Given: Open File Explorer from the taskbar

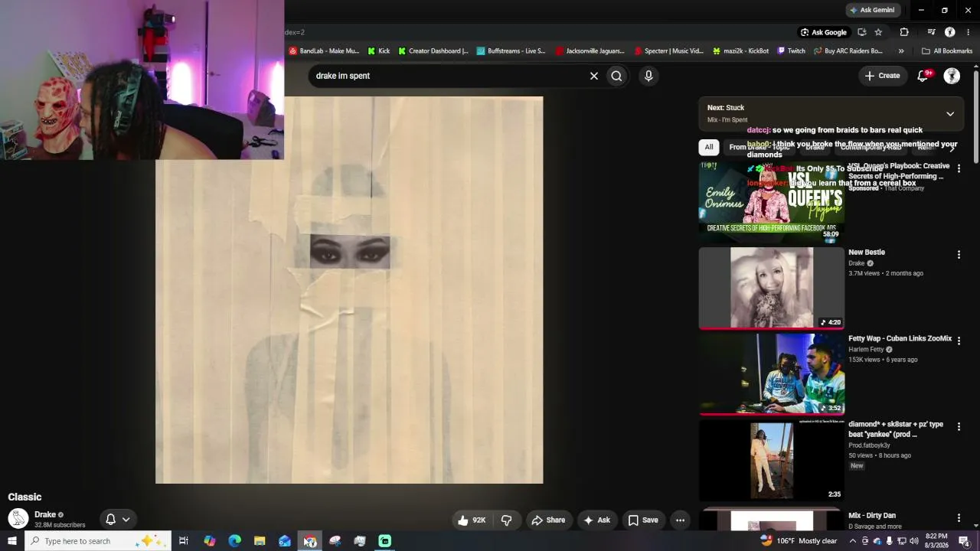Looking at the screenshot, I should pos(260,541).
